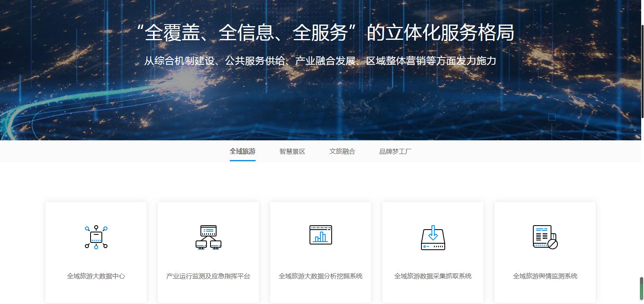Viewport: 644px width, 304px height.
Task: Open the 全域旅游大数据分析挖掘系统 text link
Action: [320, 276]
